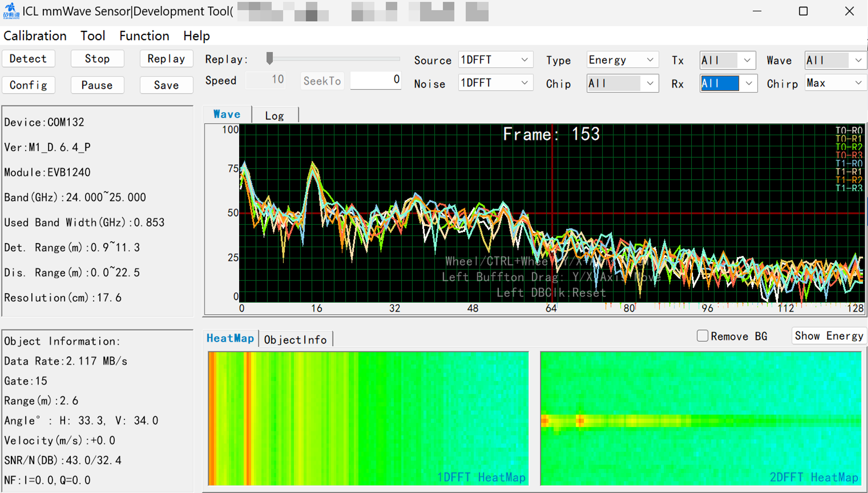The height and width of the screenshot is (493, 868).
Task: Enable the Remove BG checkbox
Action: point(702,336)
